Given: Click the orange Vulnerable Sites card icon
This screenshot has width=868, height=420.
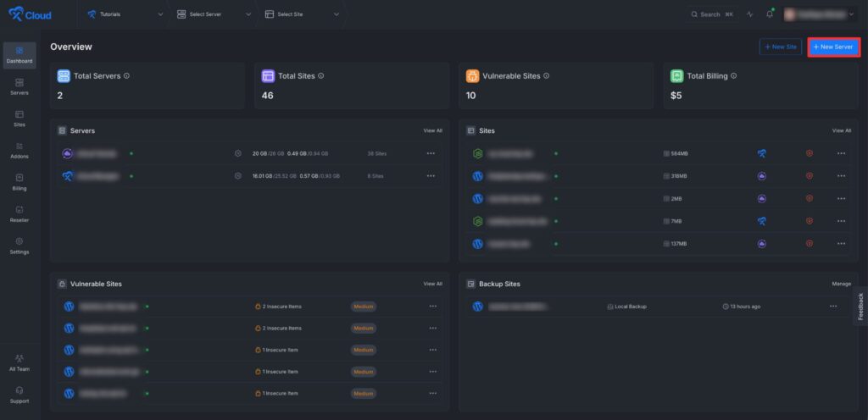Looking at the screenshot, I should coord(472,76).
